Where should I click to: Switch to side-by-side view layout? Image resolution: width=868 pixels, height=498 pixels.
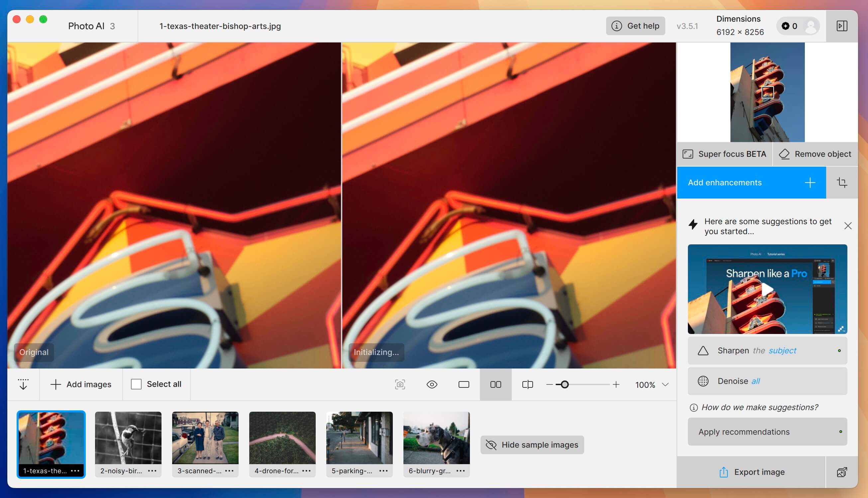pos(495,384)
